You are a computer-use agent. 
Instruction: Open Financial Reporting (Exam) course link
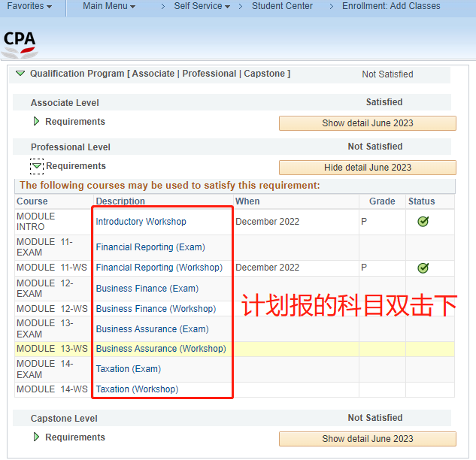coord(150,247)
